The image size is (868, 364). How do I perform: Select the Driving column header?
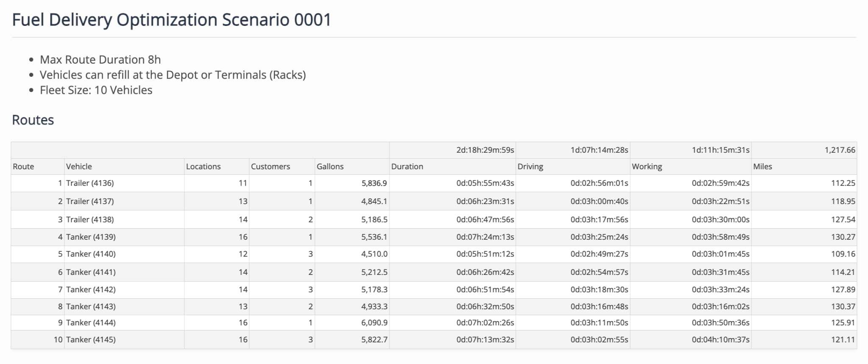[x=530, y=167]
